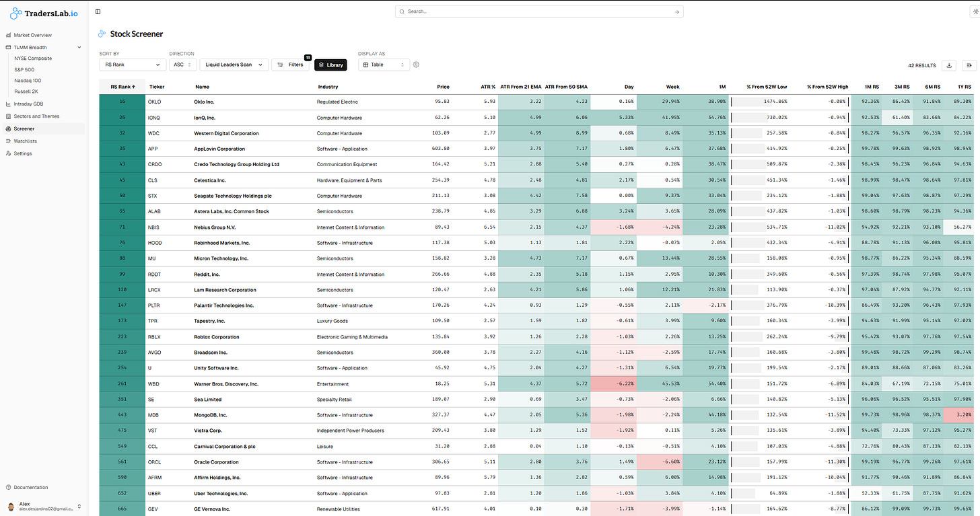This screenshot has width=980, height=516.
Task: Sort by the 3M RS column header
Action: (901, 87)
